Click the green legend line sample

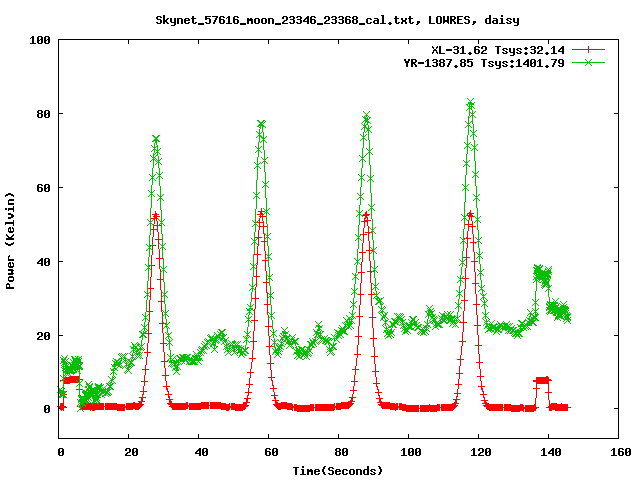click(588, 63)
